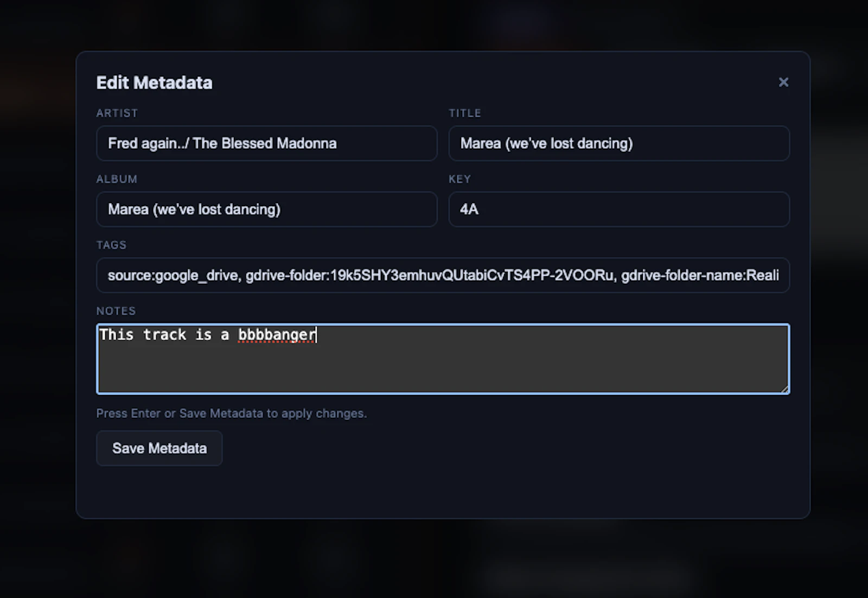The image size is (868, 598).
Task: Click the ALBUM field label
Action: click(117, 179)
